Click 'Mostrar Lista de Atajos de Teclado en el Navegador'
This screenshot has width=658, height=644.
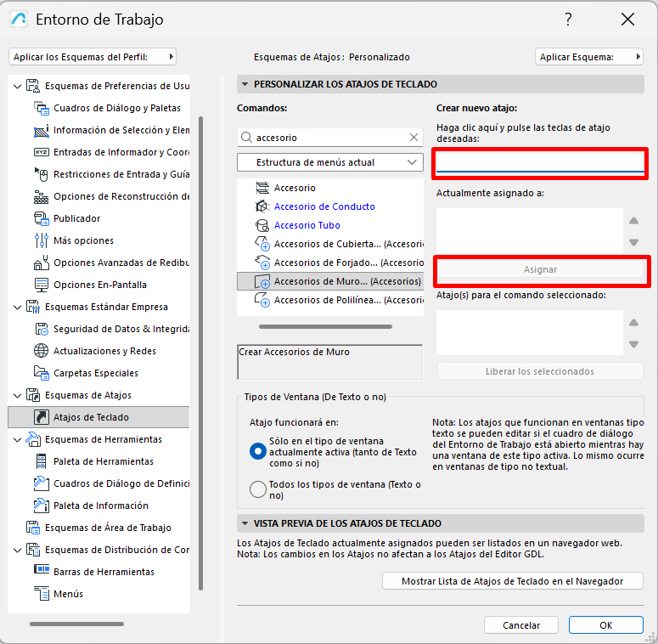pyautogui.click(x=512, y=581)
